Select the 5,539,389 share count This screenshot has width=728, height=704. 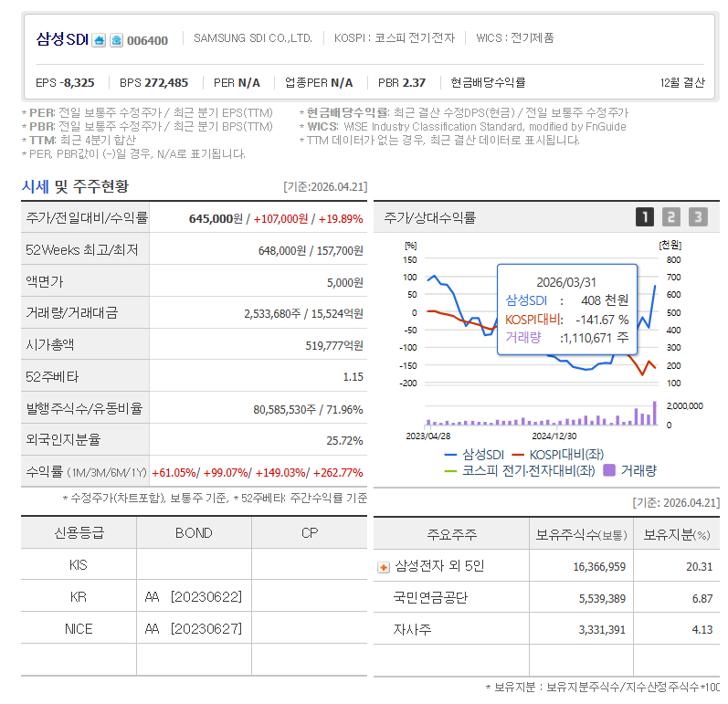coord(602,599)
